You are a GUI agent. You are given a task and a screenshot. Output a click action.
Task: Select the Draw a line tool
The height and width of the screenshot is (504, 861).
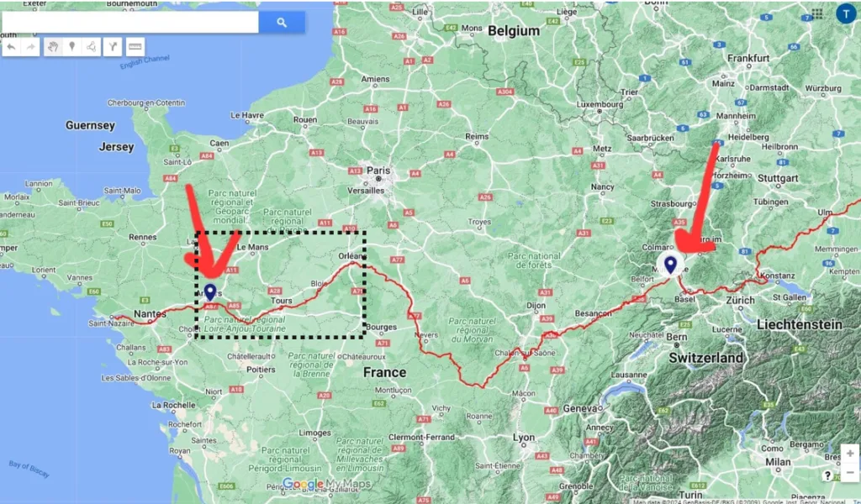click(91, 47)
